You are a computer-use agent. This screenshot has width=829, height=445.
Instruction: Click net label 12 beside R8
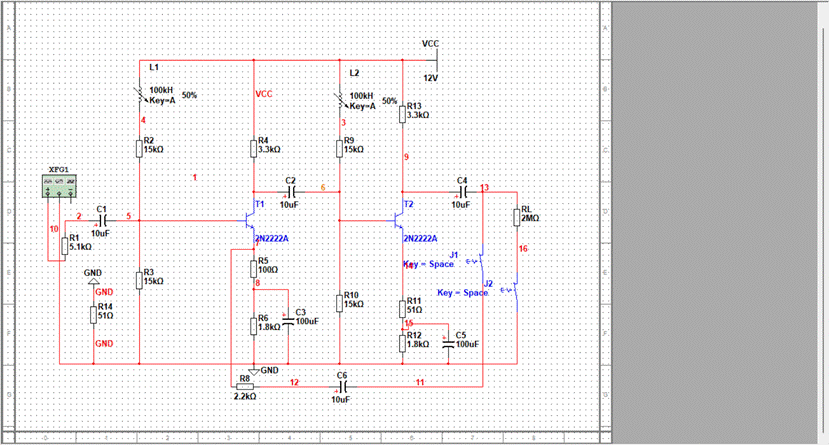(x=294, y=382)
